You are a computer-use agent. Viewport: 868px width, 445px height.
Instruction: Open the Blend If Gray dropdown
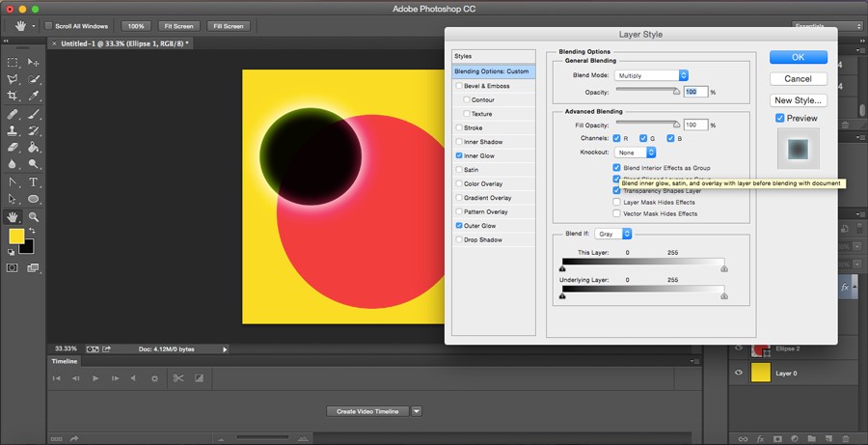coord(613,234)
